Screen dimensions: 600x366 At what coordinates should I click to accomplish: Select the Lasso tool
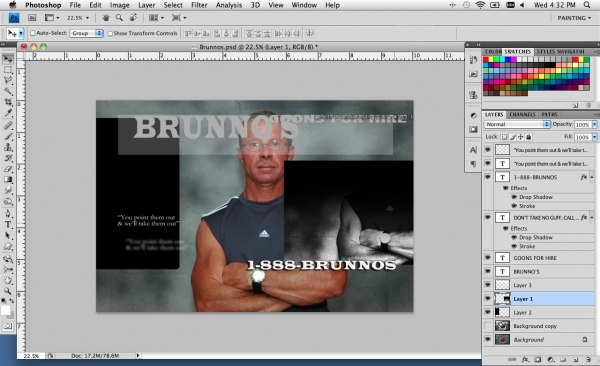click(8, 80)
